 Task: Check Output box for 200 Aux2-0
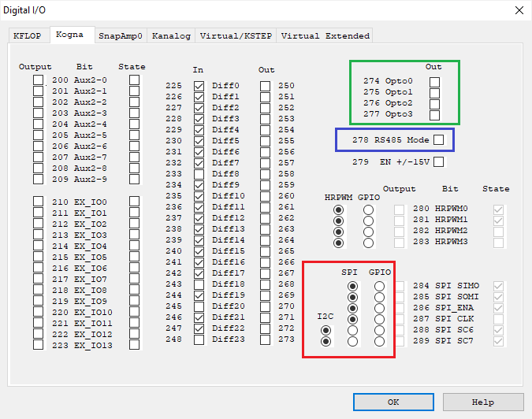39,80
